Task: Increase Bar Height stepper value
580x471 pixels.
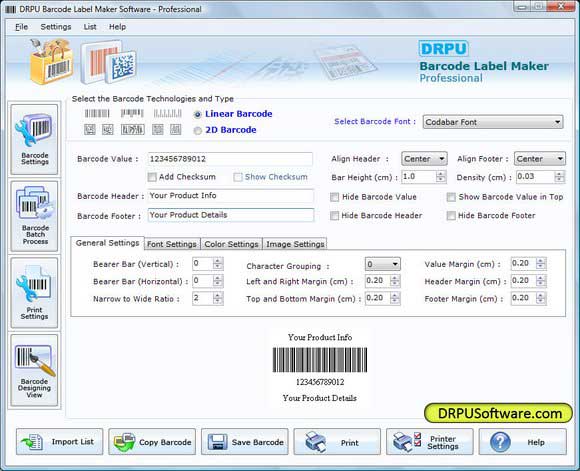Action: coord(441,174)
